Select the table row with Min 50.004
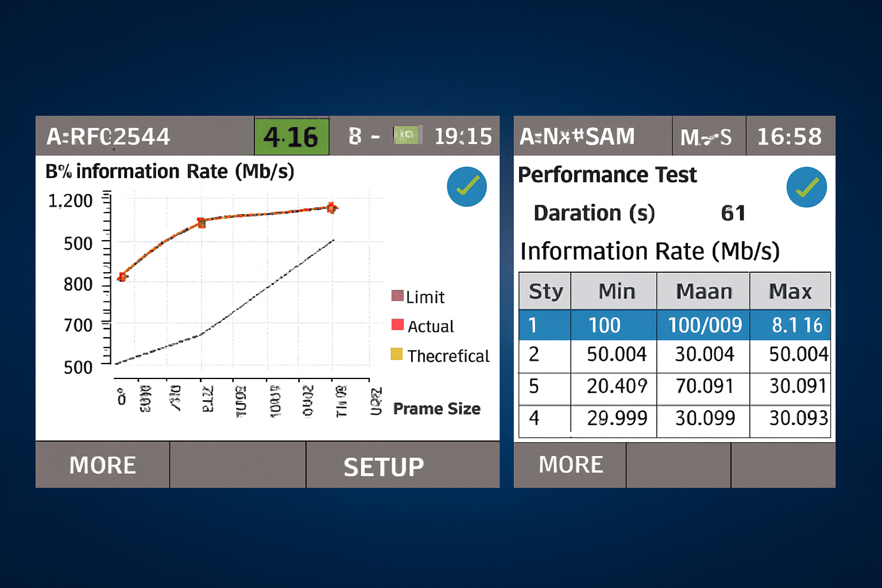This screenshot has height=588, width=882. point(674,355)
